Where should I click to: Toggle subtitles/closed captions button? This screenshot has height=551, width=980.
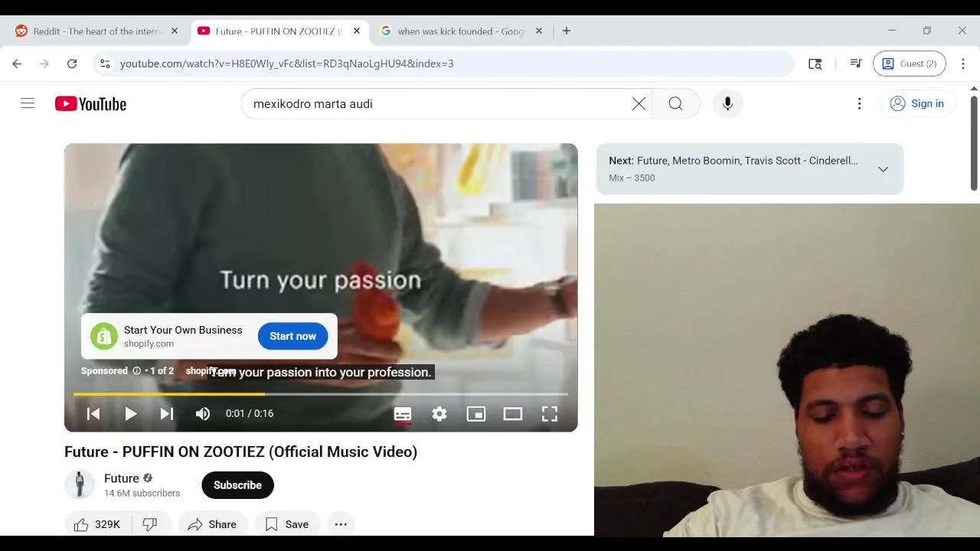coord(403,414)
